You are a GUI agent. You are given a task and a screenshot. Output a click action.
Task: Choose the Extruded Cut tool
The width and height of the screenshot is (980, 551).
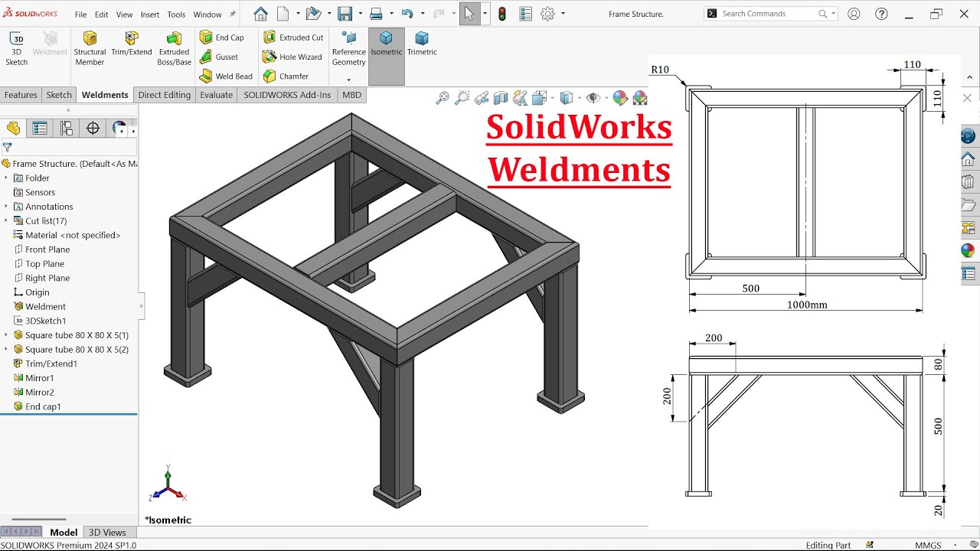point(293,37)
